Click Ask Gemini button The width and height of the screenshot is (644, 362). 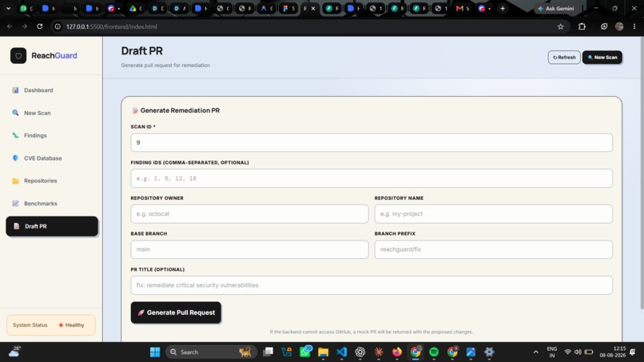[x=556, y=8]
